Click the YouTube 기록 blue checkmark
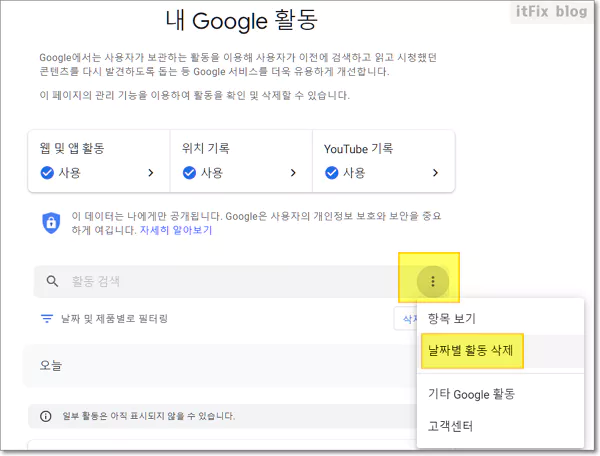This screenshot has height=456, width=600. (x=332, y=173)
